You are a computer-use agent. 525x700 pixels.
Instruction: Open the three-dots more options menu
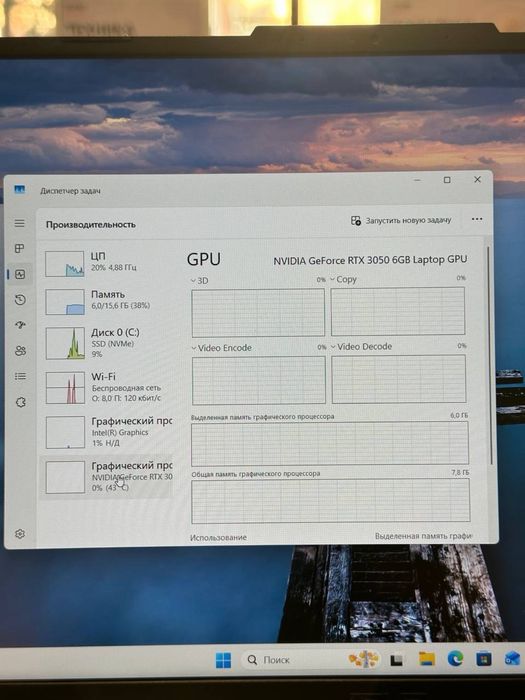point(477,219)
